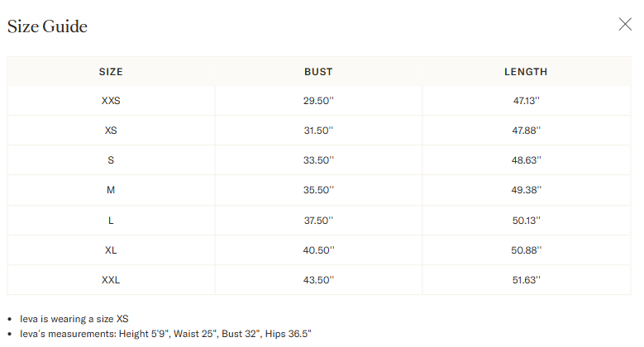Screen dimensions: 644x347
Task: Select the XL size cell
Action: pyautogui.click(x=111, y=250)
